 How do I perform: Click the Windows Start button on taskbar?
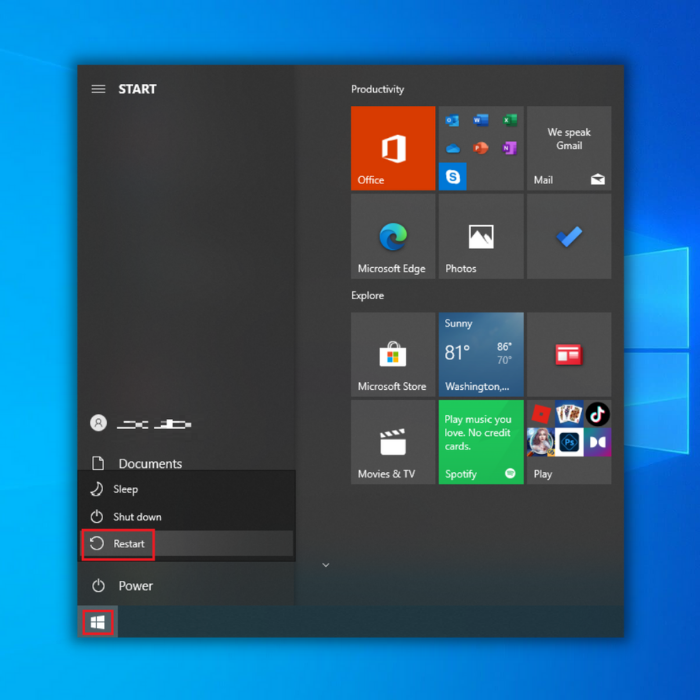click(98, 622)
